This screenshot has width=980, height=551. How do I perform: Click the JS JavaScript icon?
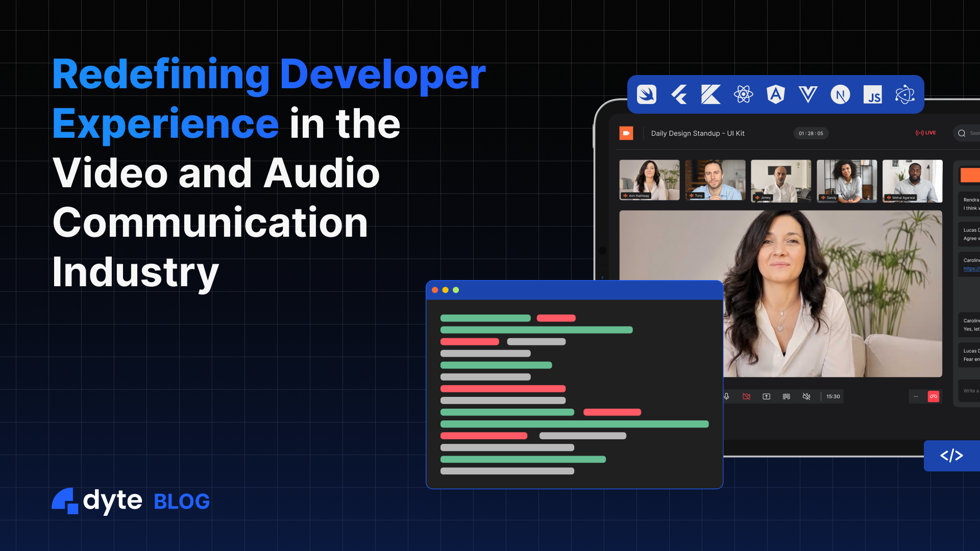point(872,94)
